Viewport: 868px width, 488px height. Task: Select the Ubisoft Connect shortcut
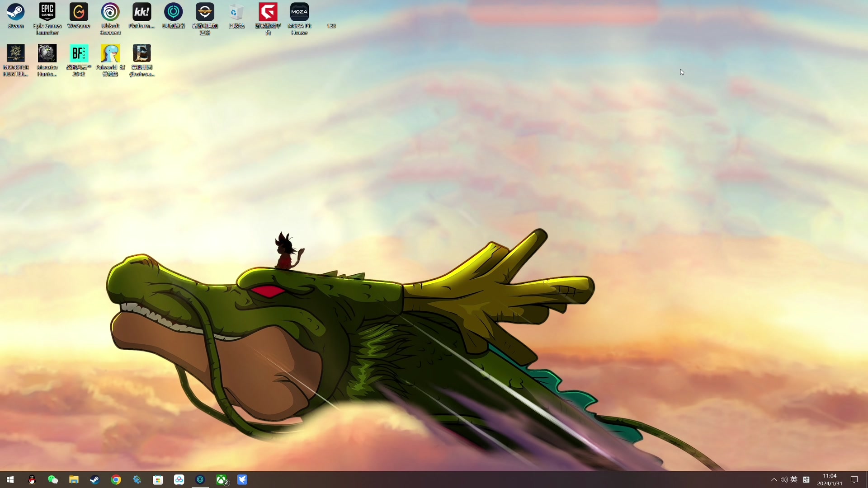(110, 12)
